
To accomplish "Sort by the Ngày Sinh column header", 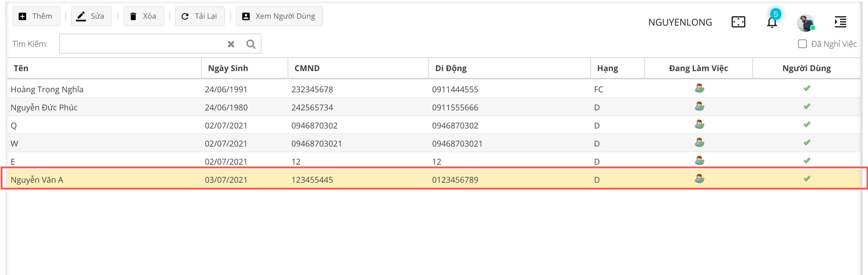I will tap(228, 69).
